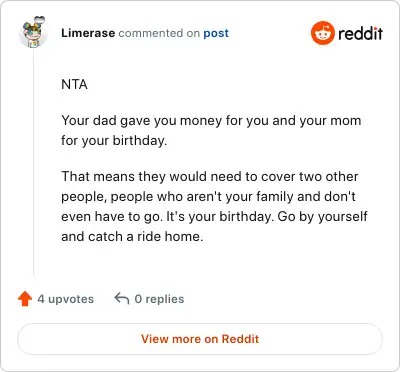This screenshot has width=400, height=372.
Task: Click the "View more on Reddit" button
Action: click(200, 339)
